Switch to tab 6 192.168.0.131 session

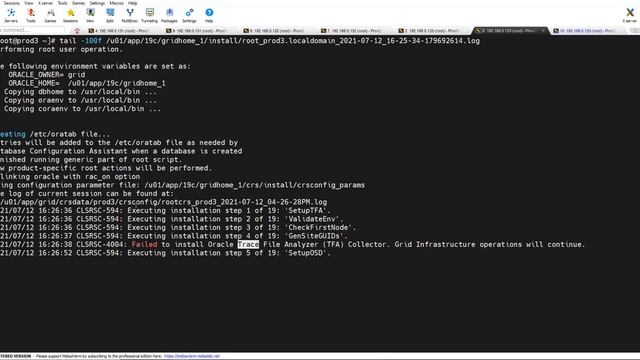coord(196,31)
